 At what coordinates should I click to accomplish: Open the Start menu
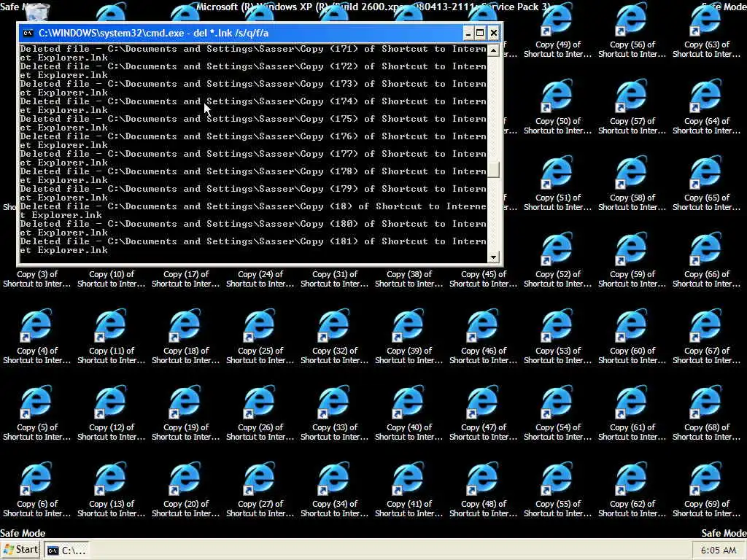click(x=20, y=550)
